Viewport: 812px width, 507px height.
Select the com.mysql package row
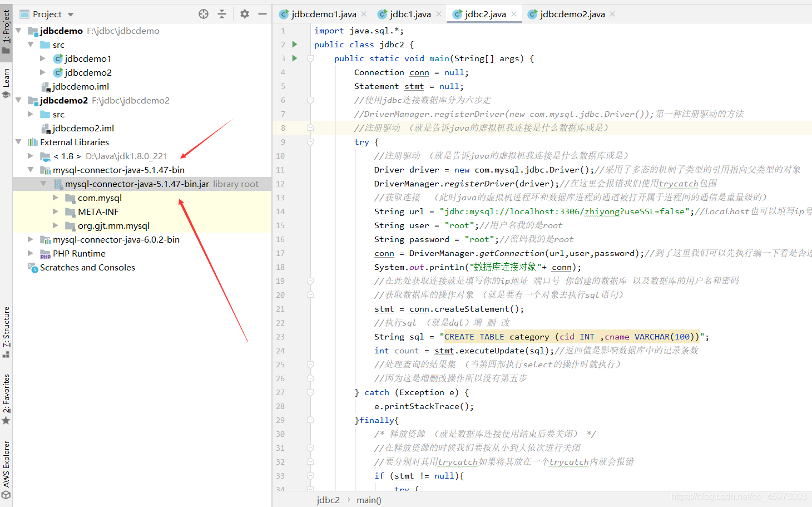(x=142, y=198)
